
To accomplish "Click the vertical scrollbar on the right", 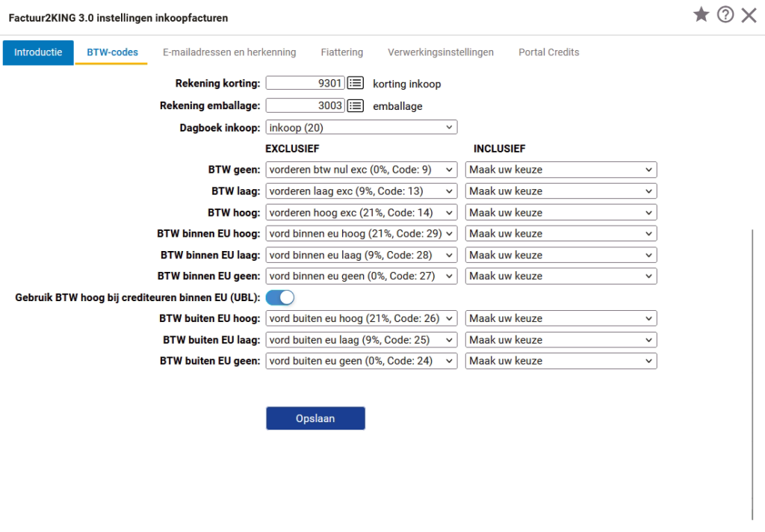I will pos(752,374).
